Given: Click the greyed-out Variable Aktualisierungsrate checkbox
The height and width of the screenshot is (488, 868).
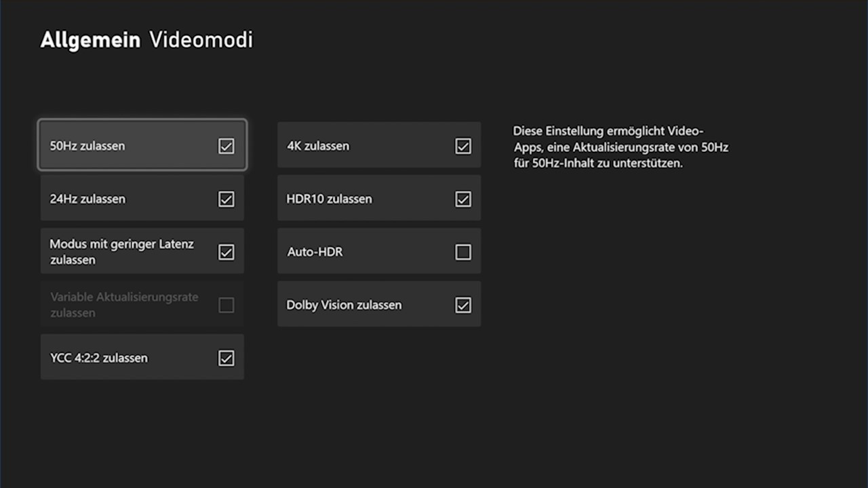Looking at the screenshot, I should (226, 305).
